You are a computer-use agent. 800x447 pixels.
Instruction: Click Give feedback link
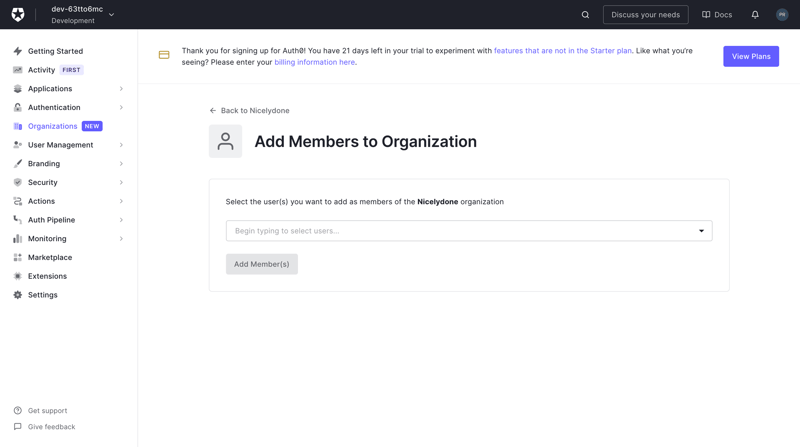(x=52, y=427)
